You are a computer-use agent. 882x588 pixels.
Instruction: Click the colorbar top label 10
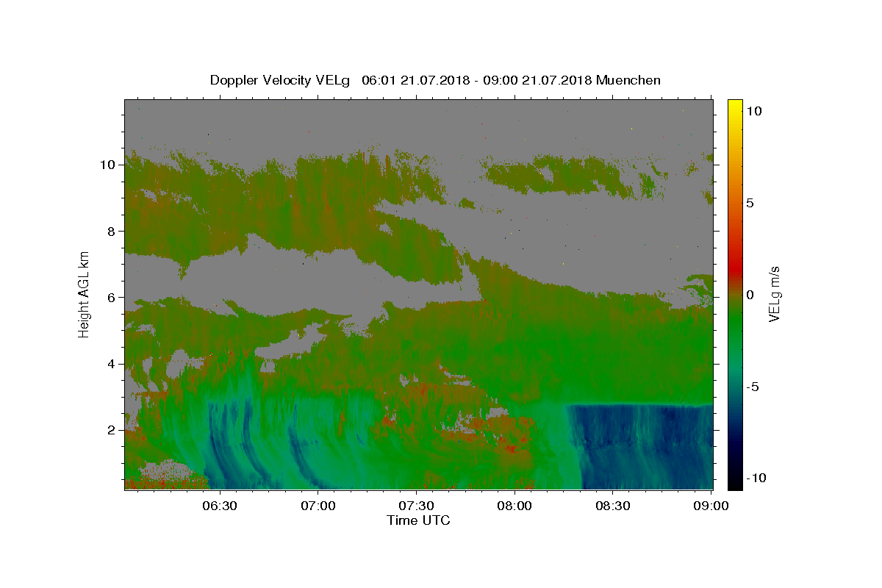[x=753, y=111]
